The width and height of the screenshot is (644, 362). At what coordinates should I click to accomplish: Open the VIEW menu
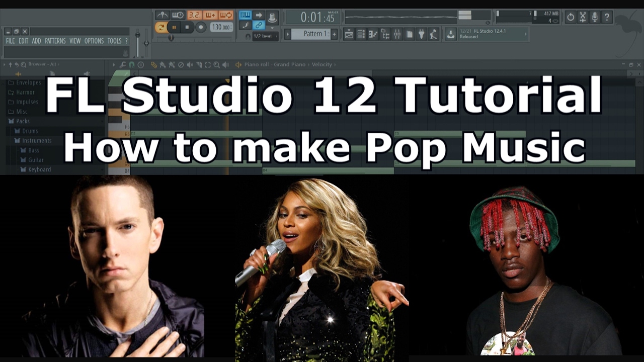[75, 41]
